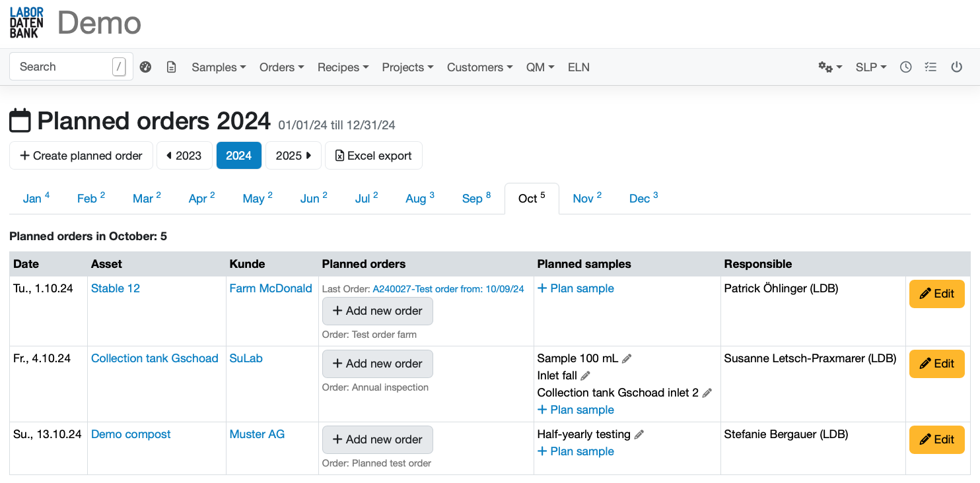Open the dashboard gauge icon
This screenshot has width=980, height=483.
coord(146,67)
